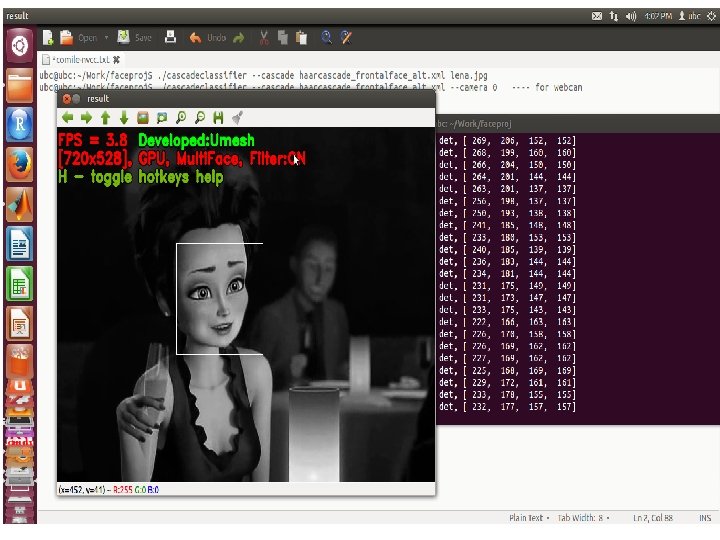Open Find with the magnifier icon

326,37
